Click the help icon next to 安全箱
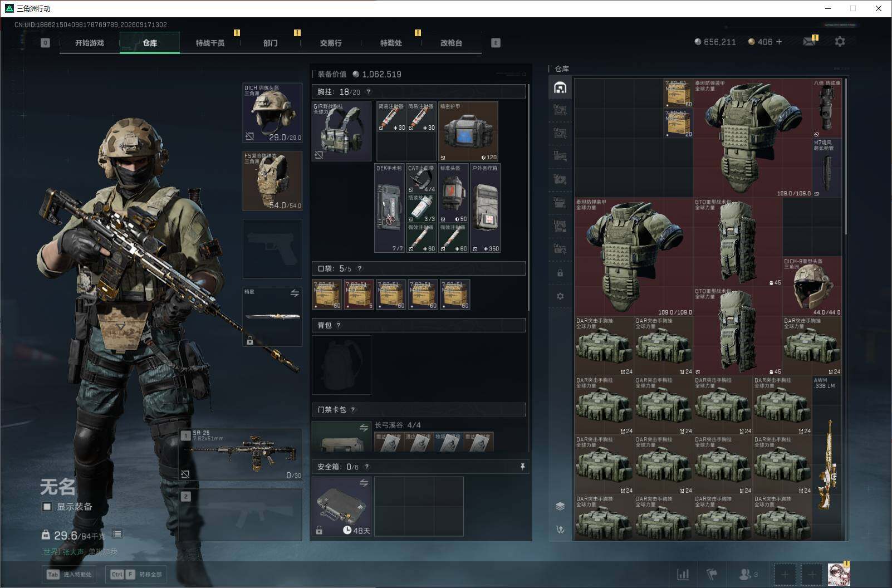This screenshot has width=892, height=588. click(366, 467)
